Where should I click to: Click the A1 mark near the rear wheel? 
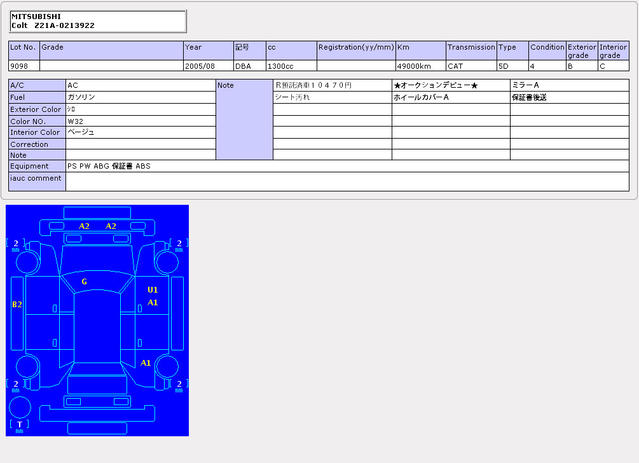pos(146,362)
